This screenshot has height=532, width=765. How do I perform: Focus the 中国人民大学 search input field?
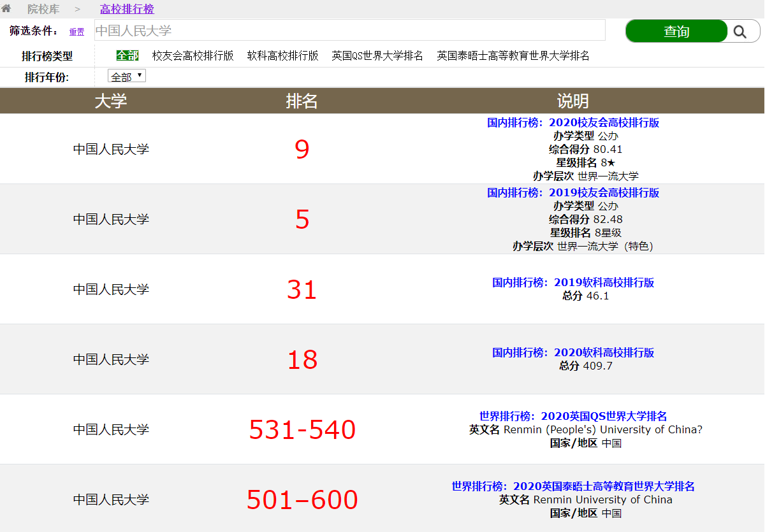[x=349, y=31]
